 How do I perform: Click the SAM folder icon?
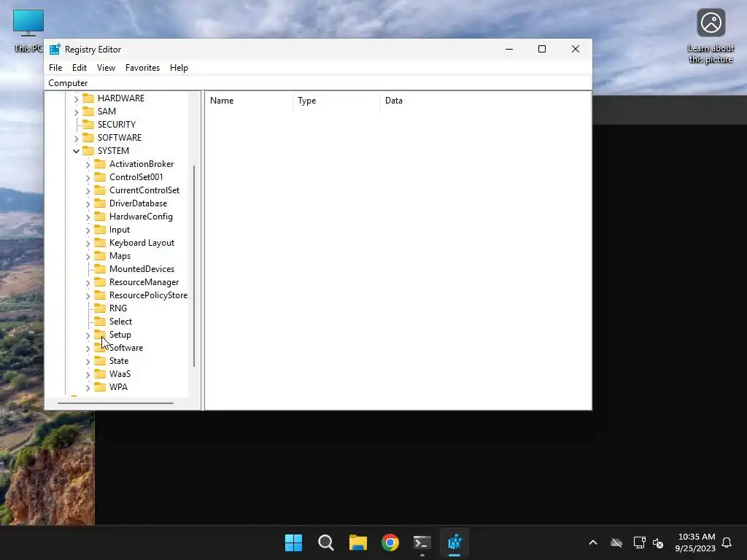point(88,111)
